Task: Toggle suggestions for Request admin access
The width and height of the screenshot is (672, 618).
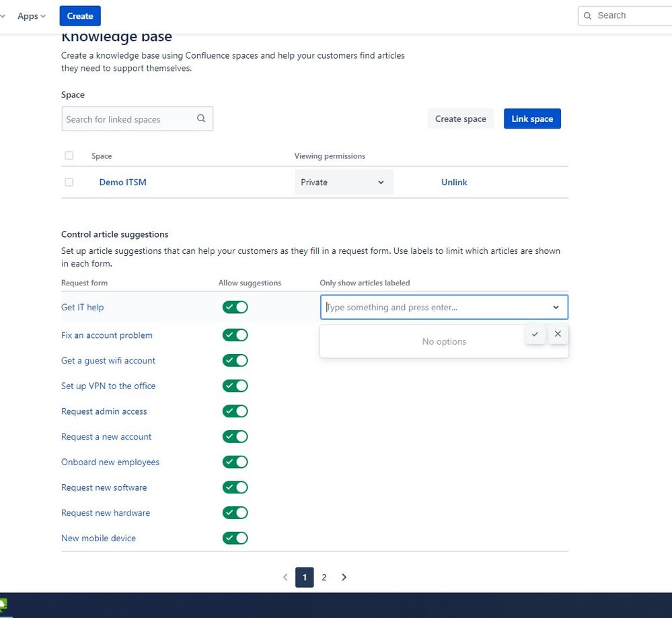Action: click(x=235, y=411)
